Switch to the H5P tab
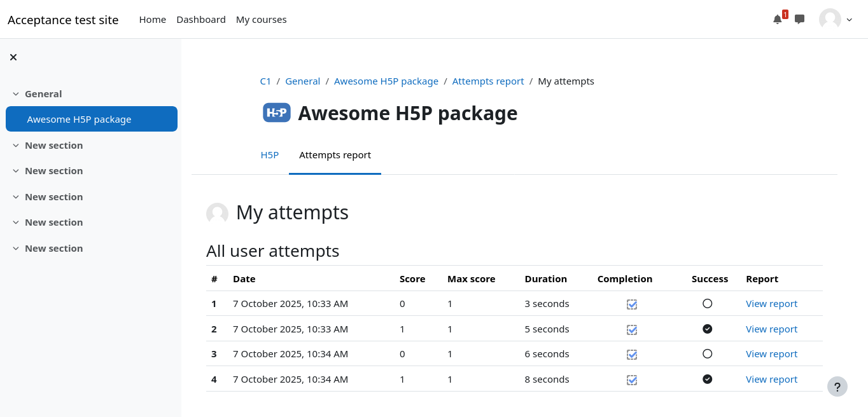 coord(270,155)
